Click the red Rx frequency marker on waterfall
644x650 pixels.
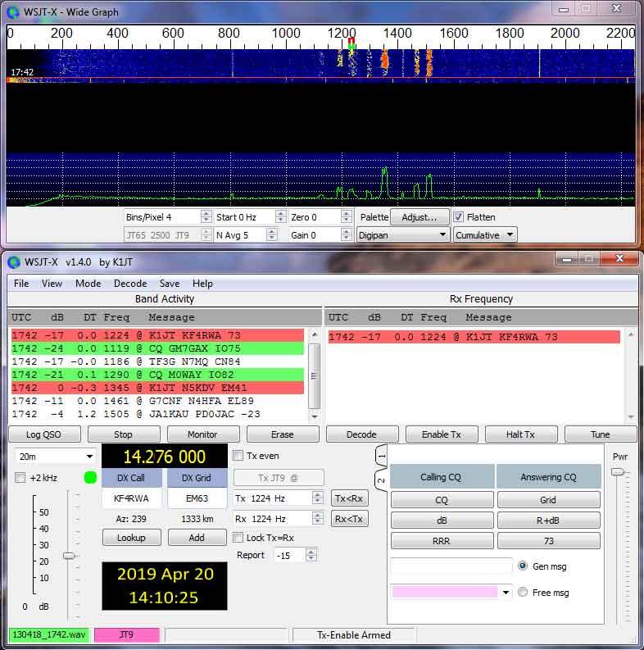[351, 41]
